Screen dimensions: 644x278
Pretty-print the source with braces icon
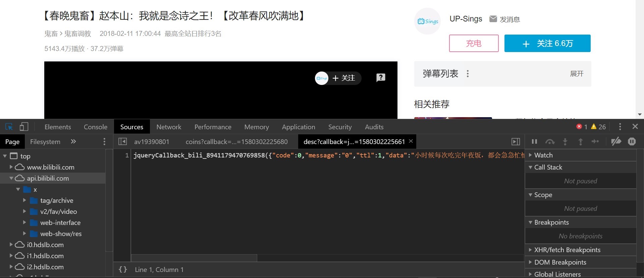tap(123, 270)
